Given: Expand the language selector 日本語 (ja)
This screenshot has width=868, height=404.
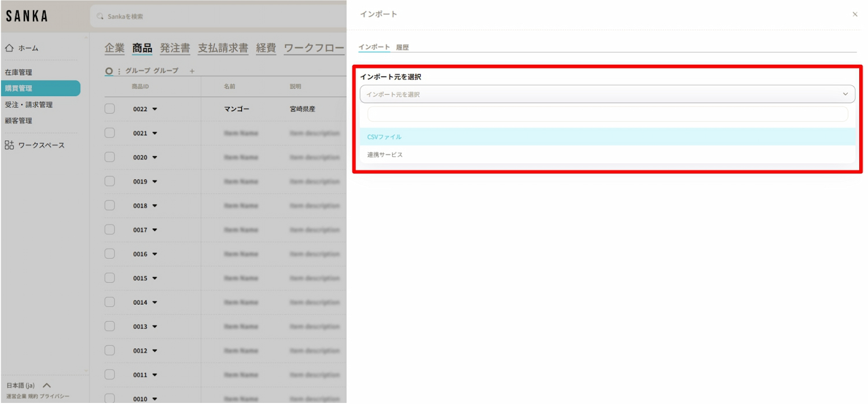Looking at the screenshot, I should [47, 385].
